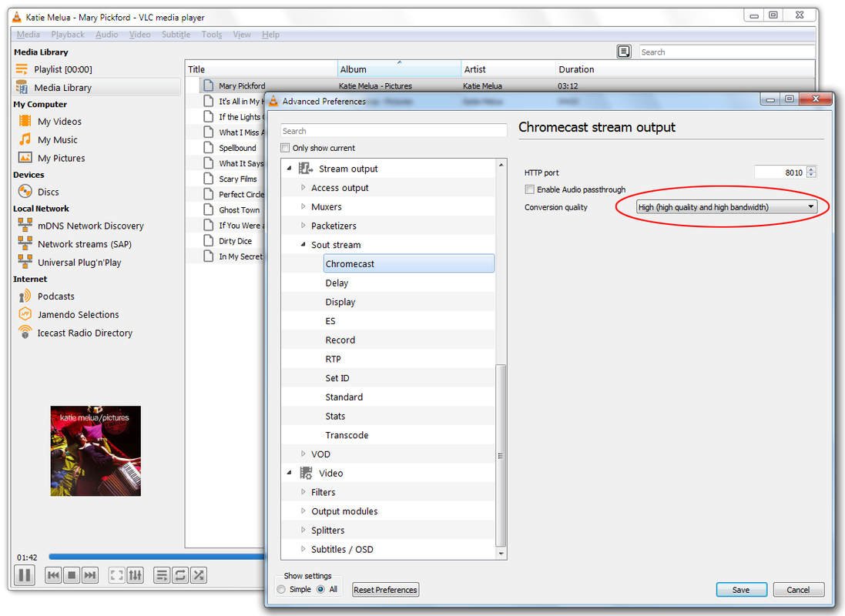
Task: Toggle loop mode button
Action: click(x=180, y=576)
